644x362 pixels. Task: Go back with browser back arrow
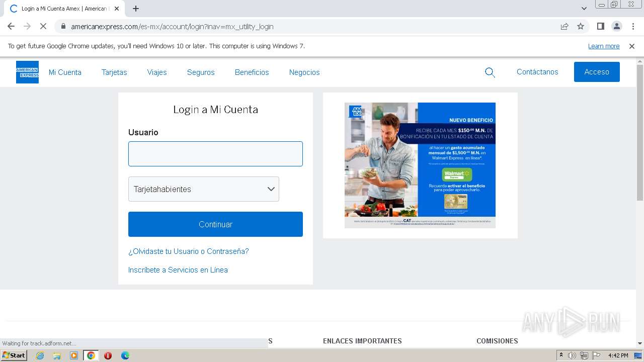pos(11,26)
